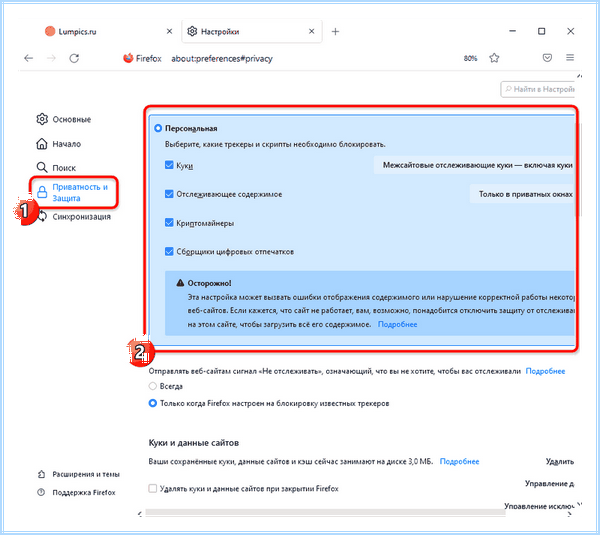Enable Удалять куки при закрытии Firefox
Image resolution: width=600 pixels, height=535 pixels.
tap(153, 488)
